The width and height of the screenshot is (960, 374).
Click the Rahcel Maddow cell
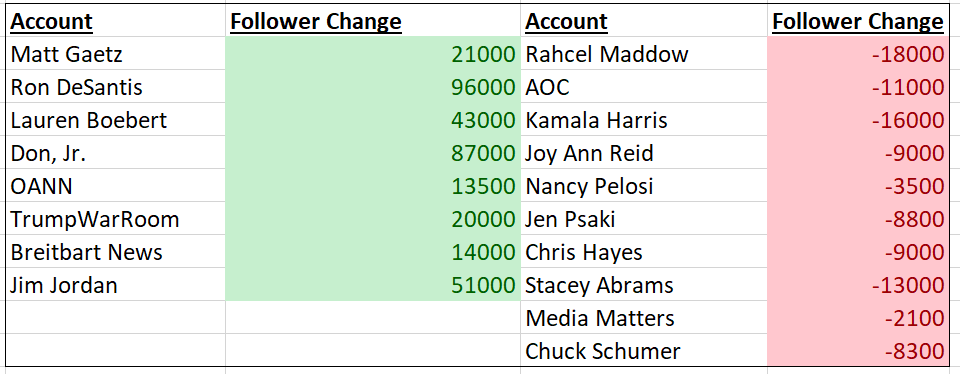pyautogui.click(x=644, y=54)
